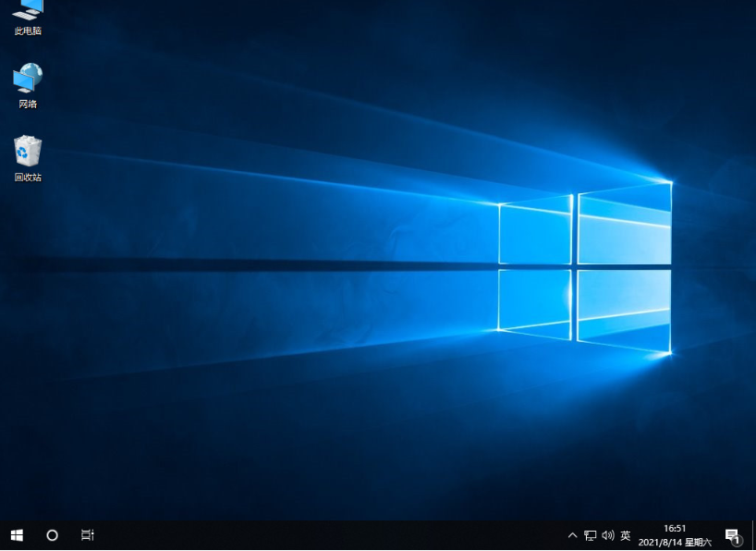Click the network status icon in the tray

coord(590,534)
